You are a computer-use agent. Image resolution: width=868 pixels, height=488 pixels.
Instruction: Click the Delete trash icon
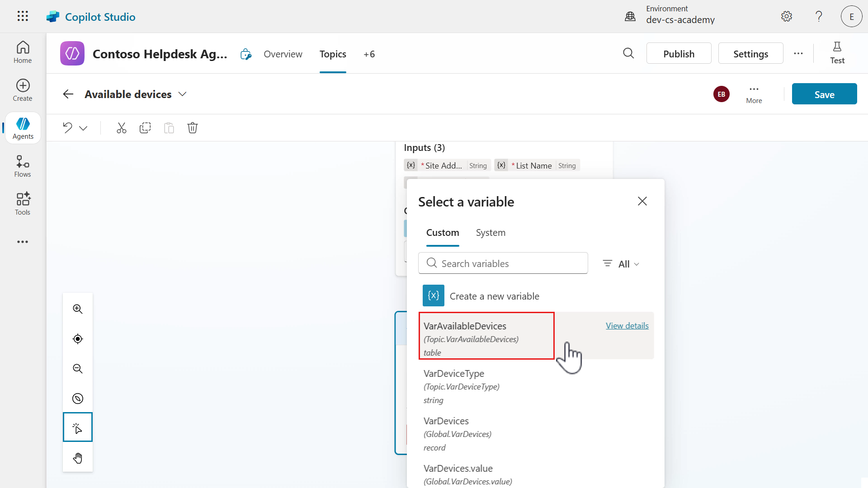pos(193,128)
